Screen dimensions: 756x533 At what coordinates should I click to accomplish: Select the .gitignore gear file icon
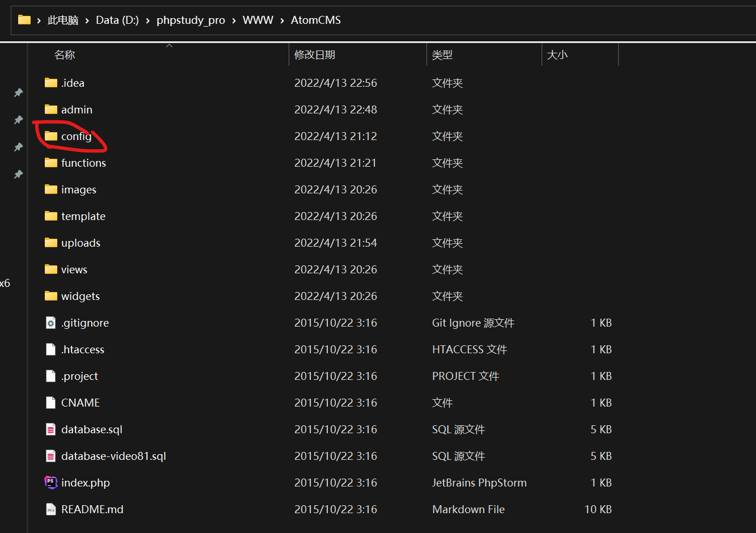[x=51, y=323]
